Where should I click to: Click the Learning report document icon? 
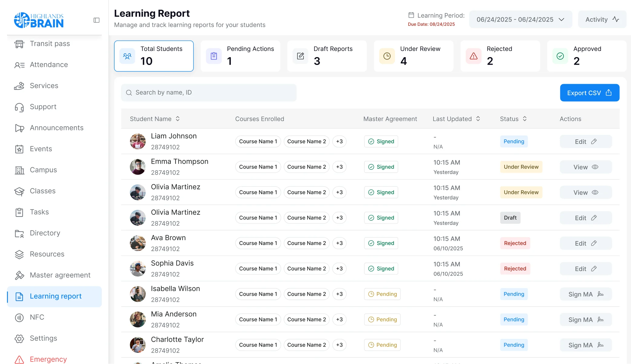coord(19,297)
